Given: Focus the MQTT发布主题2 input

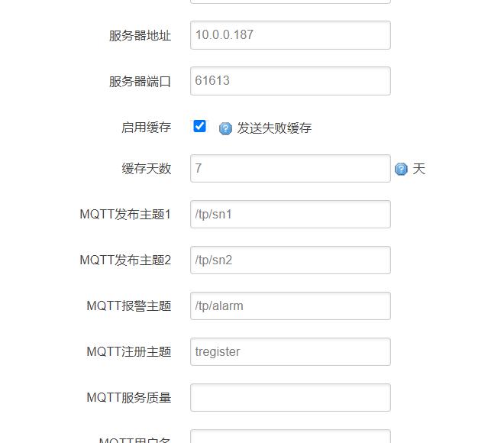Looking at the screenshot, I should (290, 260).
